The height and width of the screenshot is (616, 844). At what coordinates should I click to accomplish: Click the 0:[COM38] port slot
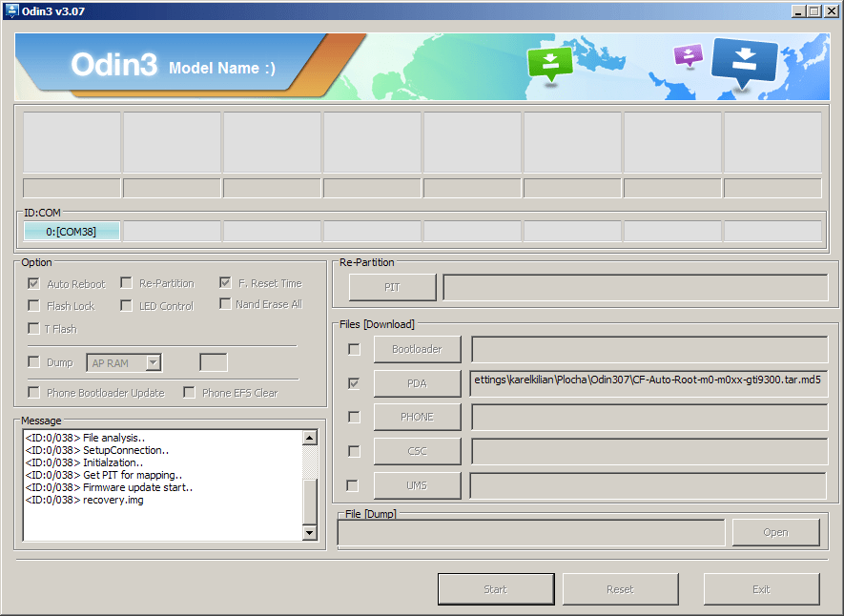pyautogui.click(x=72, y=232)
